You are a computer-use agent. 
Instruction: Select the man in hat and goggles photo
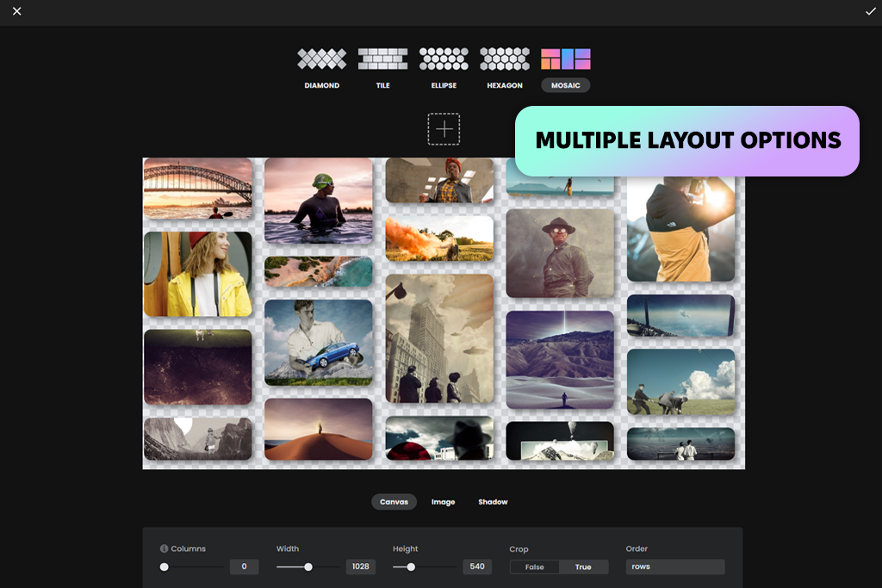point(560,253)
